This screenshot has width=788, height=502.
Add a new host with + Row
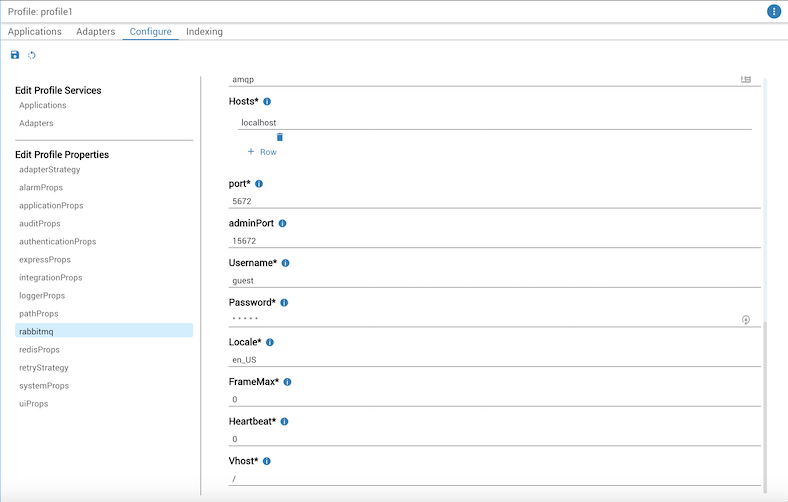(262, 152)
